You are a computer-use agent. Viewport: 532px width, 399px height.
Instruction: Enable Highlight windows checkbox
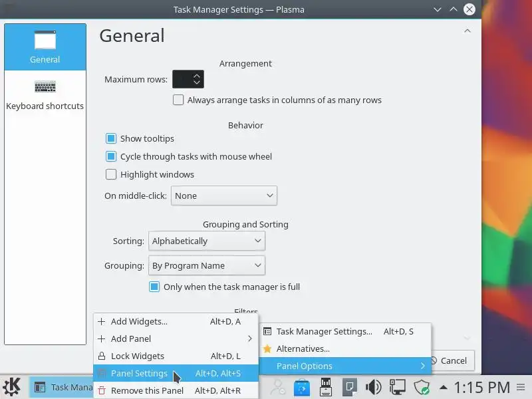pyautogui.click(x=111, y=174)
